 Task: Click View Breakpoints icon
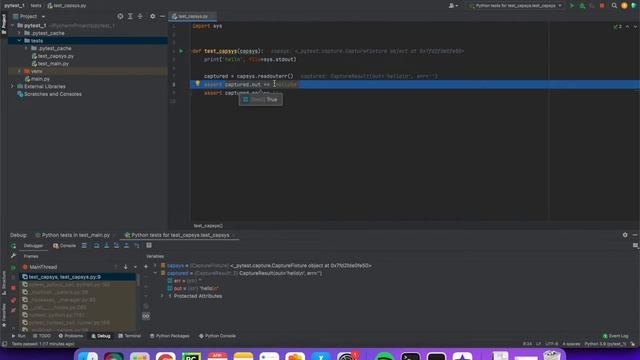point(13,300)
